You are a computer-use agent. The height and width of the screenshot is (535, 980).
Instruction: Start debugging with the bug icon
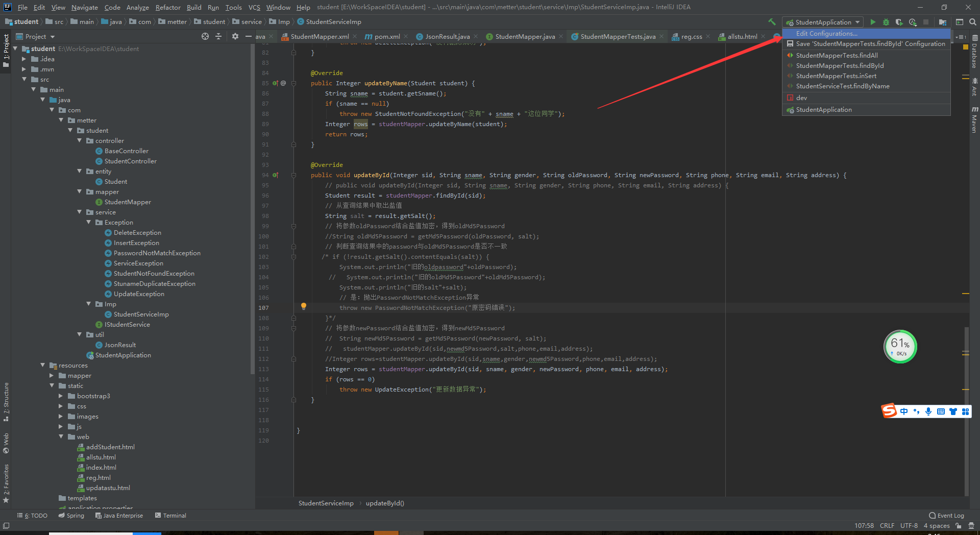point(886,22)
